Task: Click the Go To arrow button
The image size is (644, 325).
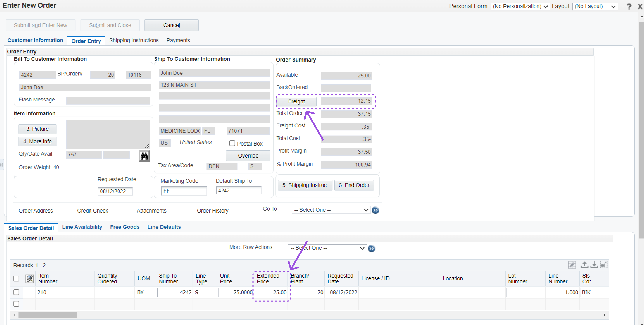Action: click(375, 210)
